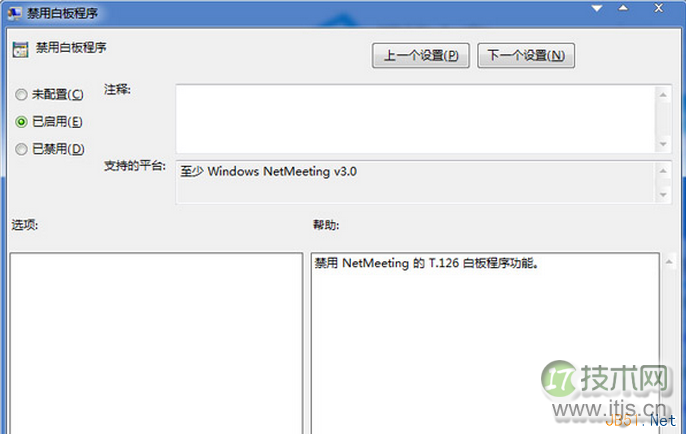Screen dimensions: 686x434
Task: Go to 上一个设置(P) previous setting
Action: tap(421, 56)
